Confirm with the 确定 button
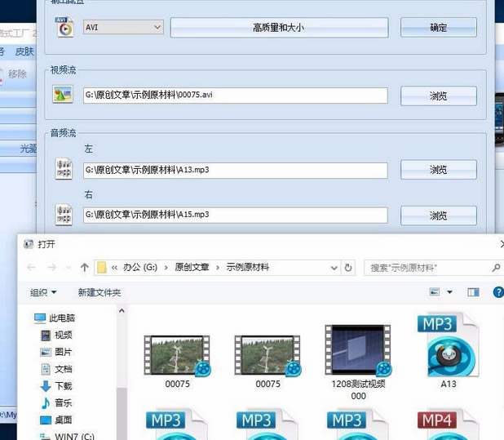Viewport: 504px width, 440px height. pyautogui.click(x=439, y=28)
